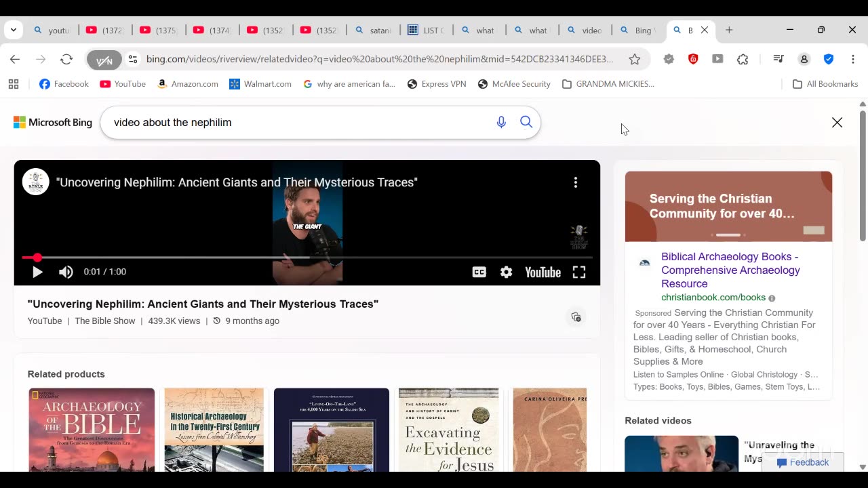Open a new browser tab
This screenshot has height=488, width=868.
tap(729, 30)
